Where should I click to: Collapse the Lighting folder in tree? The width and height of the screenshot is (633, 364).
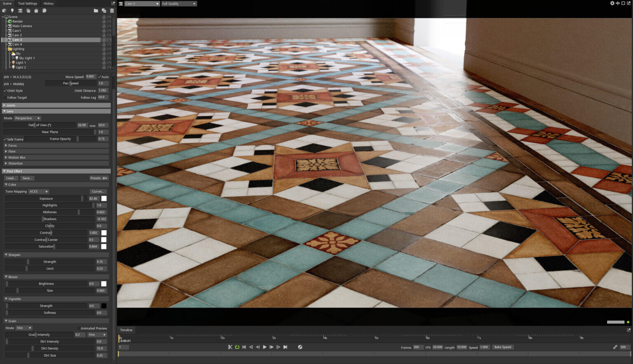pos(6,49)
